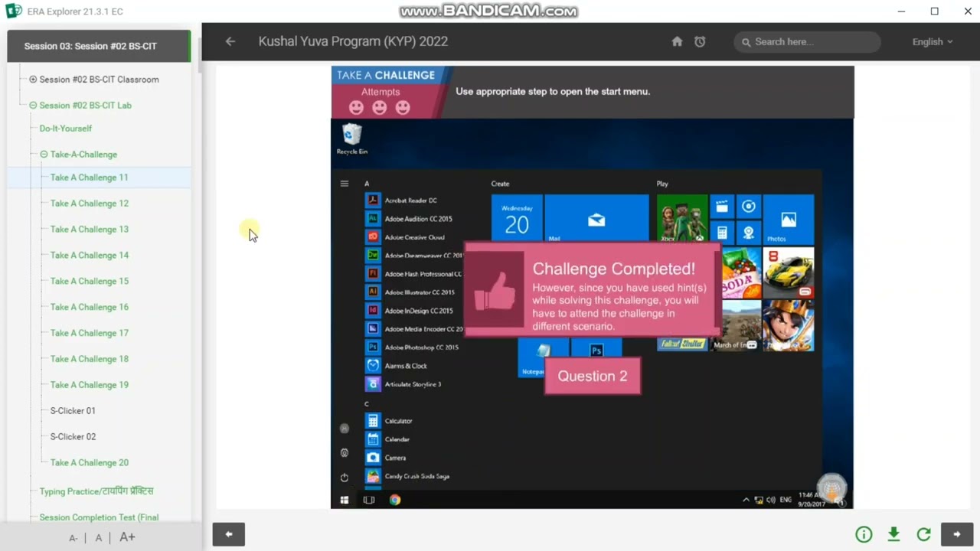Select Take A Challenge 13
The width and height of the screenshot is (980, 551).
90,230
